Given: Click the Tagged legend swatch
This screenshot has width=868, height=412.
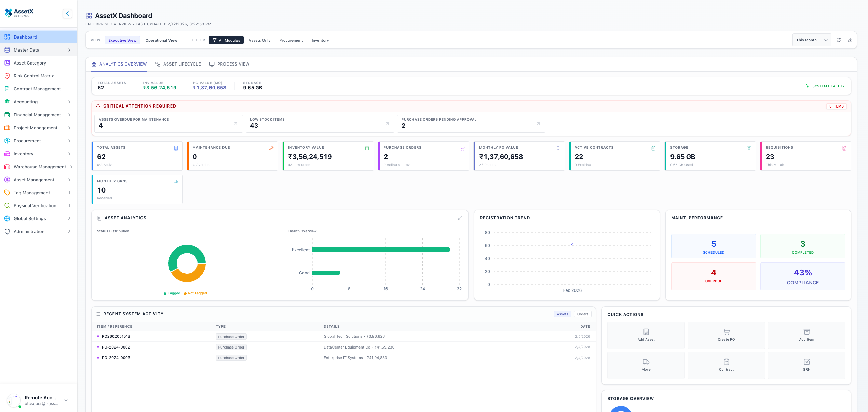Looking at the screenshot, I should [x=165, y=293].
